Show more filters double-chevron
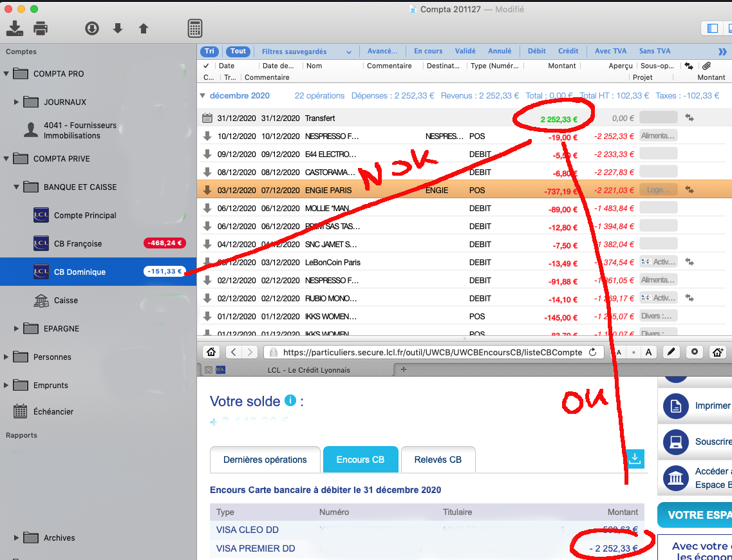732x560 pixels. click(722, 51)
